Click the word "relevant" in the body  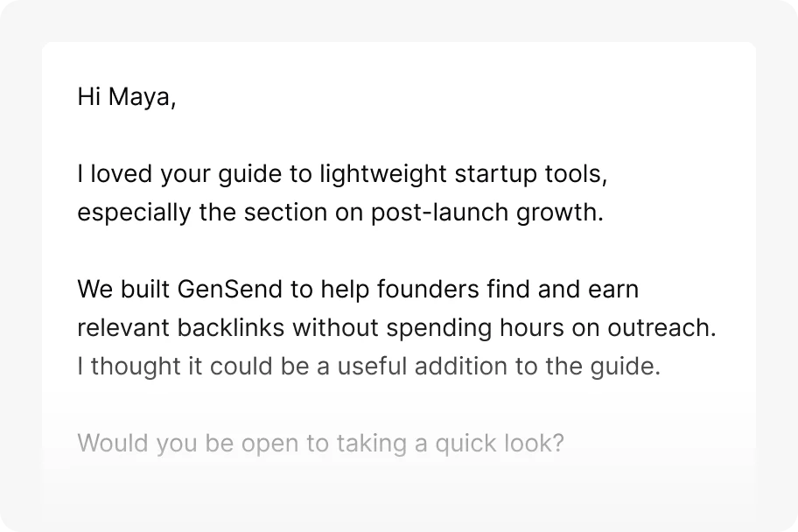coord(123,327)
